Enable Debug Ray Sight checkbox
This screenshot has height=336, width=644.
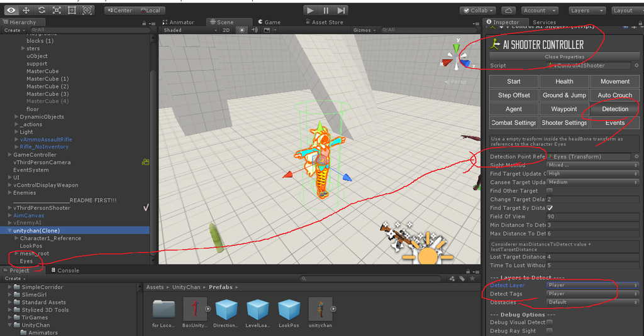coord(550,331)
